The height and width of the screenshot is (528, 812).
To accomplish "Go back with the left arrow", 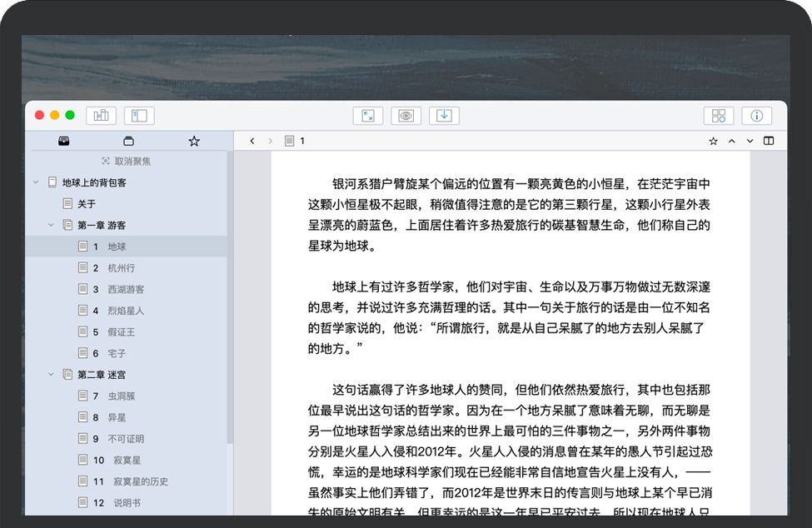I will click(252, 141).
